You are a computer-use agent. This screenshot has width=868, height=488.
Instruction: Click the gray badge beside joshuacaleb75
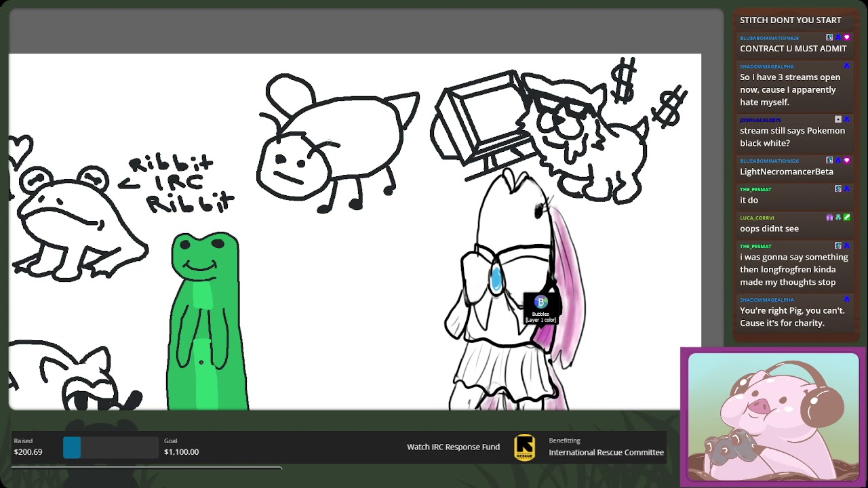(838, 119)
